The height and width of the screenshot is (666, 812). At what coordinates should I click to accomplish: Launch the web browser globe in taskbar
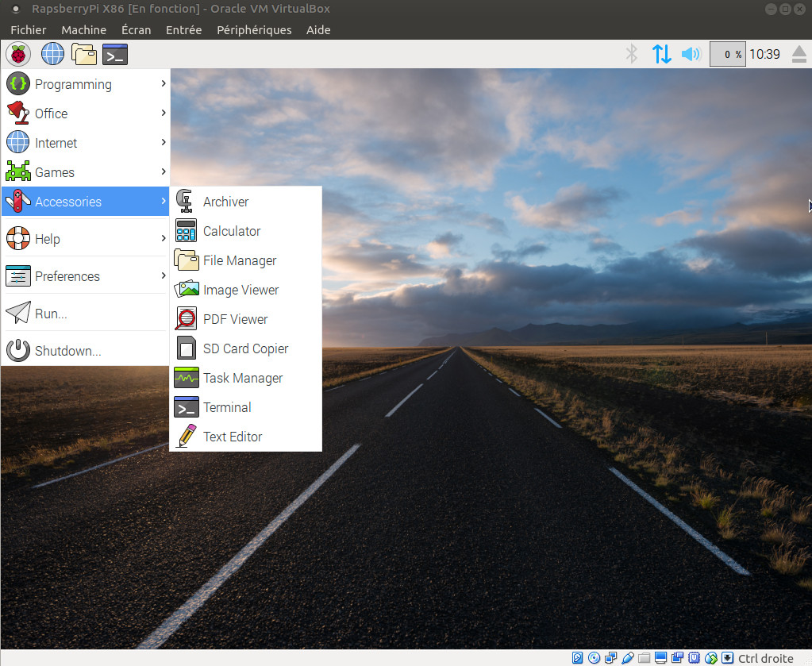(52, 54)
